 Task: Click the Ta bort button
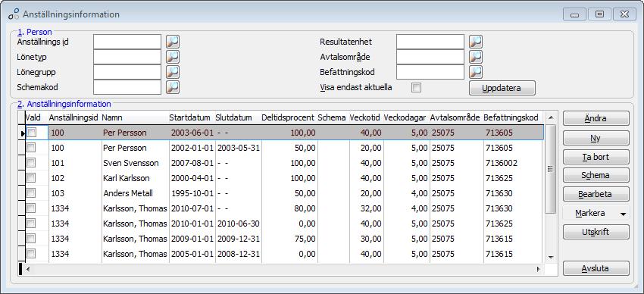coord(596,157)
